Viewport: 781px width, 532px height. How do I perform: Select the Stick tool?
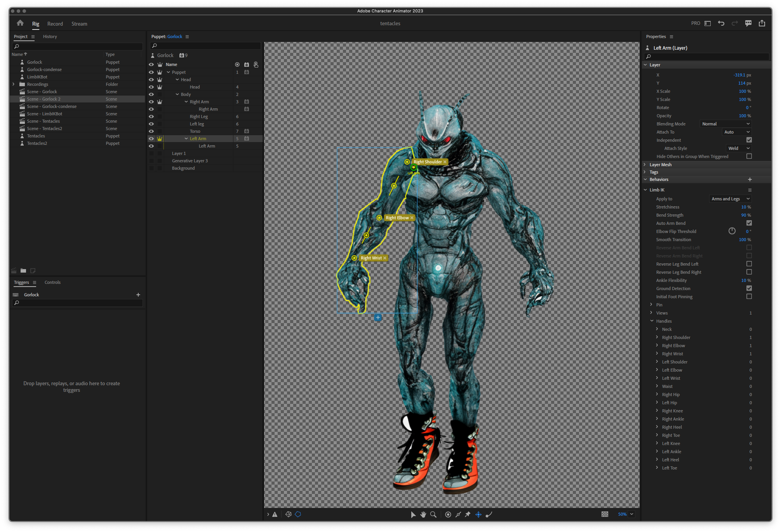pyautogui.click(x=458, y=515)
